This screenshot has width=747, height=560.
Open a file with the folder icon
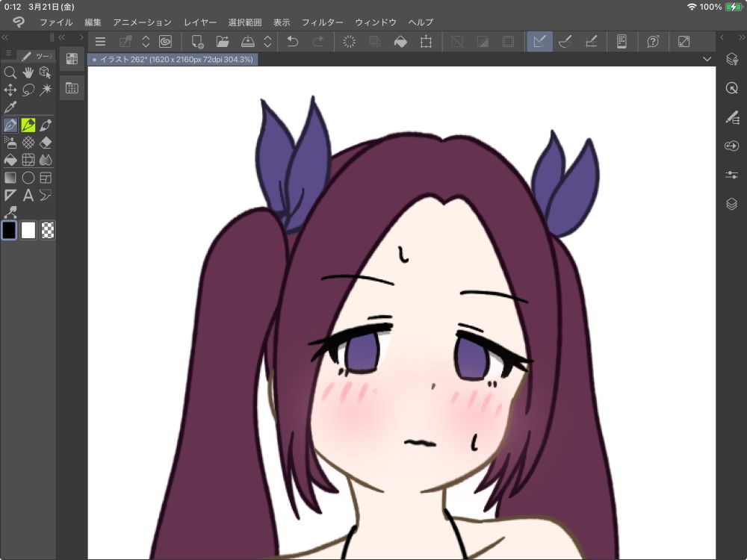click(223, 41)
